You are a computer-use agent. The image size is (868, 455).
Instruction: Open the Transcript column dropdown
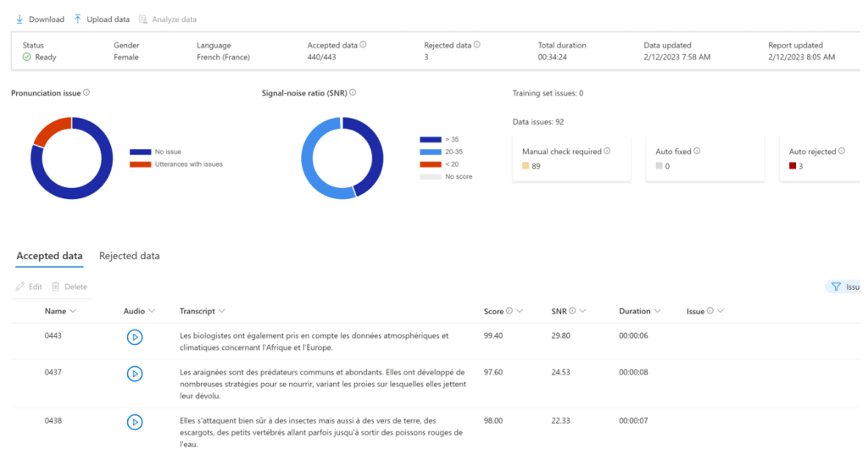221,311
